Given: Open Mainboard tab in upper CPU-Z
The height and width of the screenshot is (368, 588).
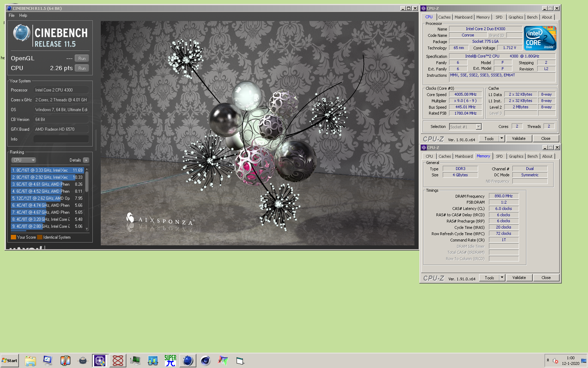Looking at the screenshot, I should (463, 17).
